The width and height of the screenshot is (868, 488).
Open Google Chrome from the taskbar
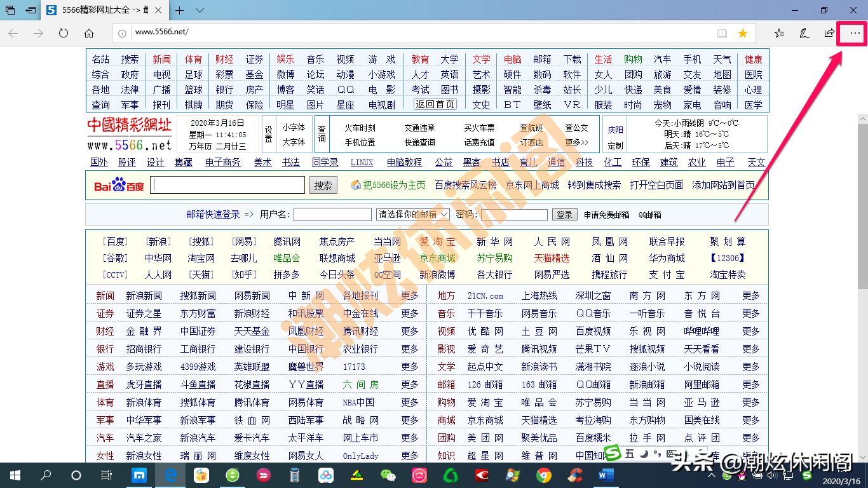[x=543, y=475]
